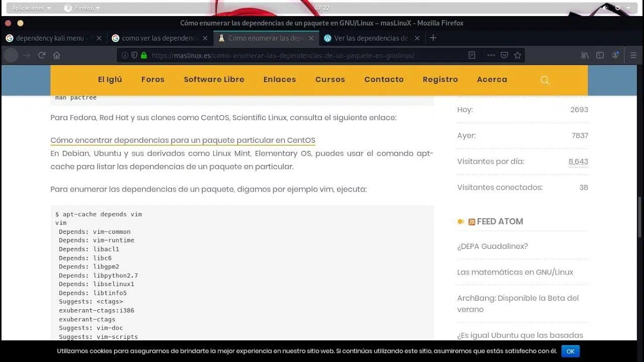
Task: Open the Firefox library panel
Action: point(585,55)
